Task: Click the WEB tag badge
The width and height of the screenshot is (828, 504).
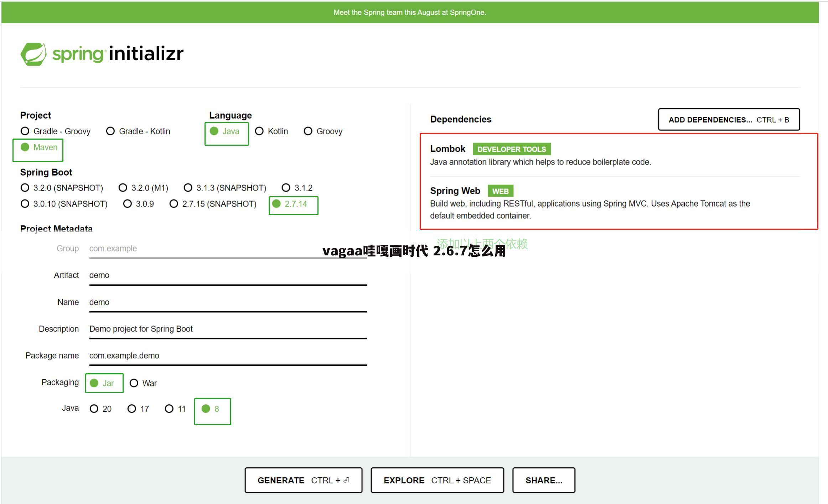Action: click(500, 191)
